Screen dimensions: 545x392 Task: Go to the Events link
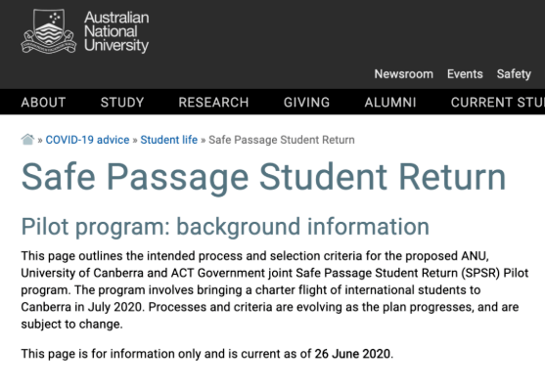pyautogui.click(x=465, y=74)
